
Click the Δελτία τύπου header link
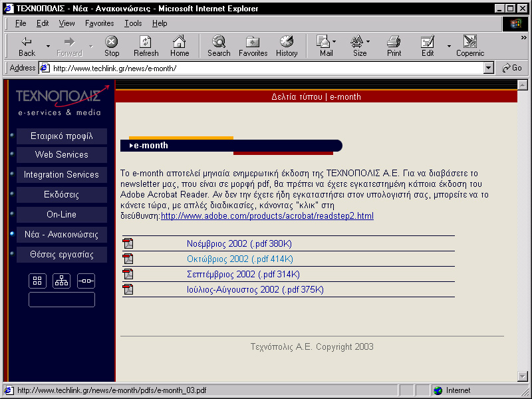click(297, 96)
